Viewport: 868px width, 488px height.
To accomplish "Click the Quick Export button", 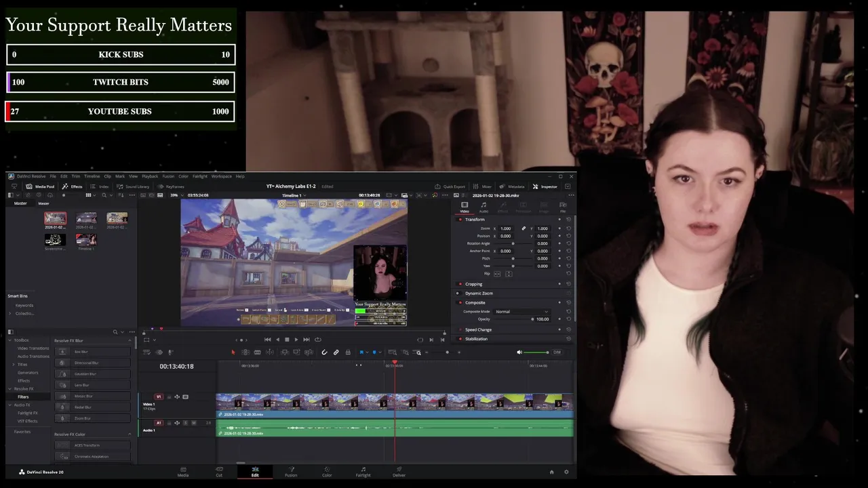I will 450,186.
